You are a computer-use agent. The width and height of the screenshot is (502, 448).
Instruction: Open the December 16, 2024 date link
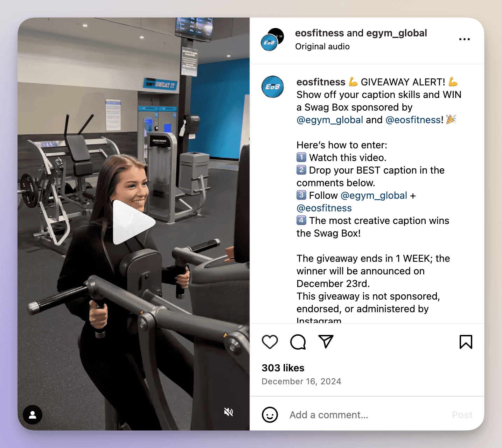pos(301,381)
